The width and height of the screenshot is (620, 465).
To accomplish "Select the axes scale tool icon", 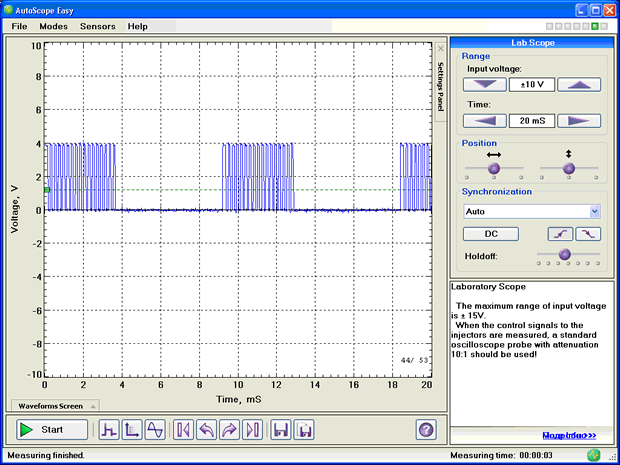I will [132, 429].
